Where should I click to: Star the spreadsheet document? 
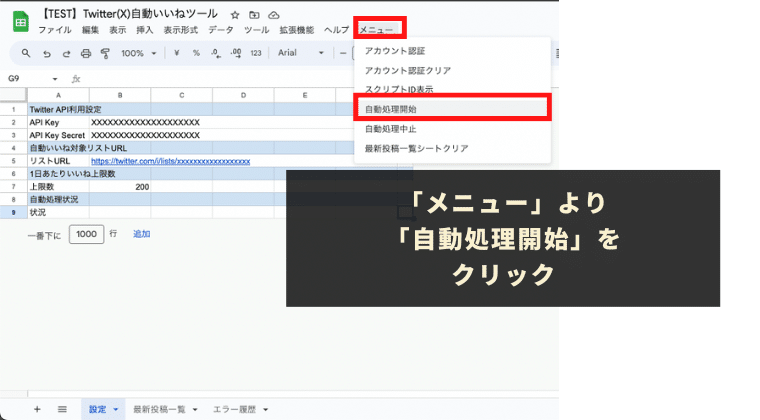235,15
